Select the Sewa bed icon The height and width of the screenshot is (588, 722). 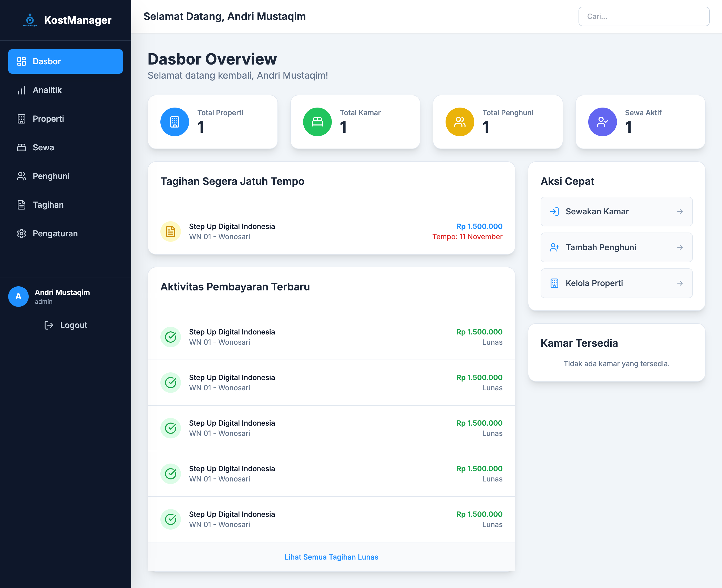(21, 147)
